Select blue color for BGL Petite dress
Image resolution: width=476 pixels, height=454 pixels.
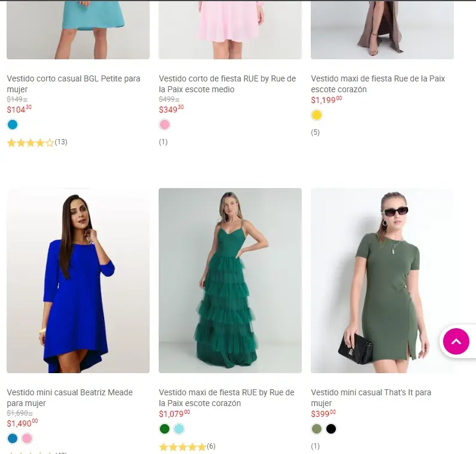(x=13, y=125)
